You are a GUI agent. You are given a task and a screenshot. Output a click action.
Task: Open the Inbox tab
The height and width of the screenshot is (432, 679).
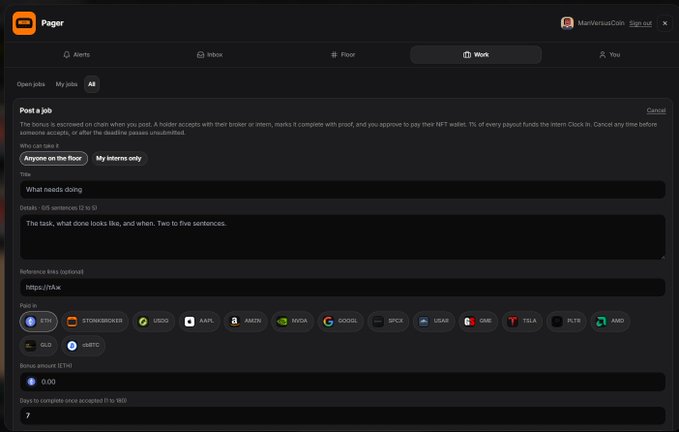(x=210, y=55)
